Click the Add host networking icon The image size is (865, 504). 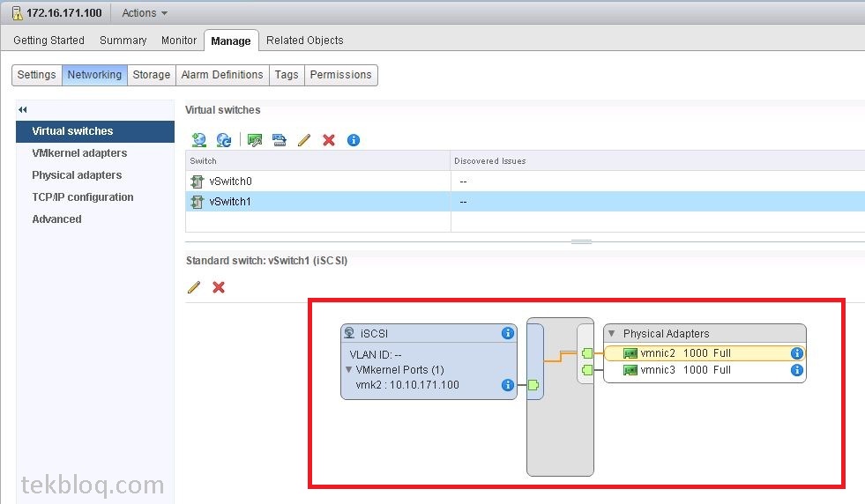pos(198,140)
